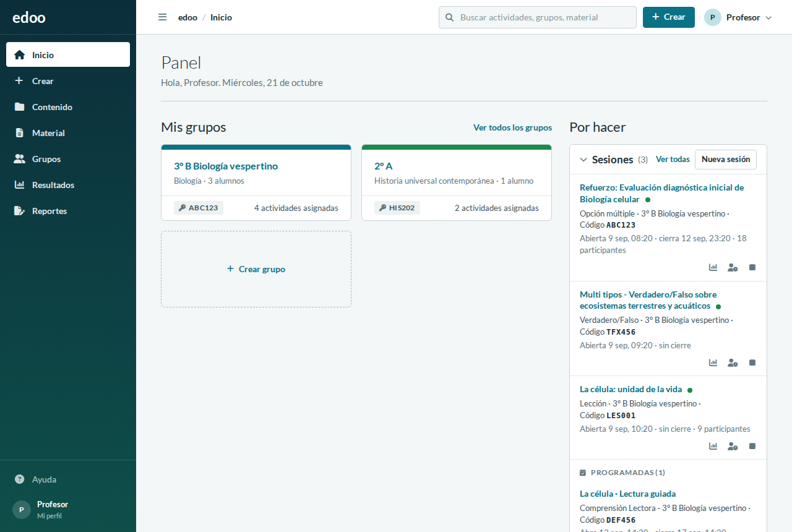792x532 pixels.
Task: Collapse the Sesiones section chevron
Action: coord(583,160)
